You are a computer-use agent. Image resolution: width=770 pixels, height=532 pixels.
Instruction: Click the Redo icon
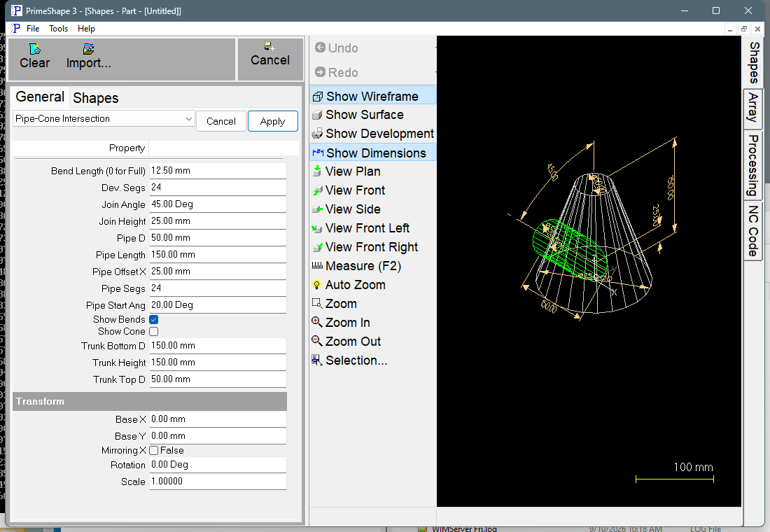[x=320, y=72]
